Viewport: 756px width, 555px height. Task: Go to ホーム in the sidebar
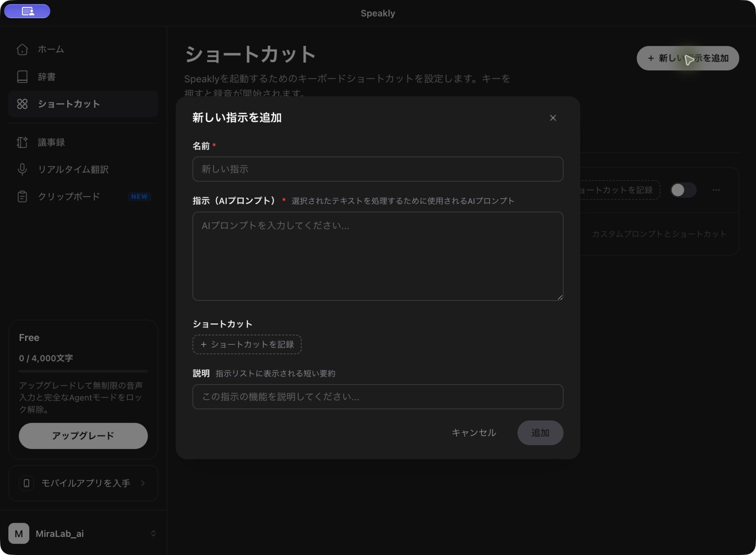[83, 49]
